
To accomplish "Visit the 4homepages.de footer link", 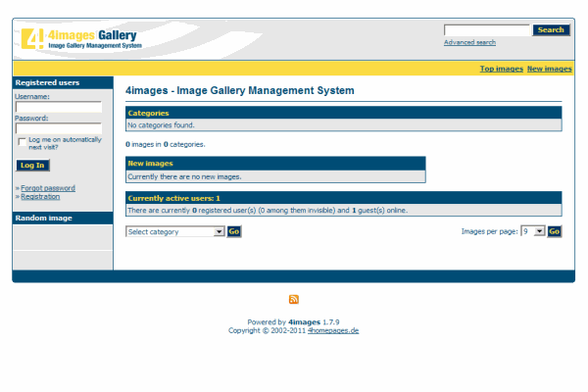I will pos(333,330).
